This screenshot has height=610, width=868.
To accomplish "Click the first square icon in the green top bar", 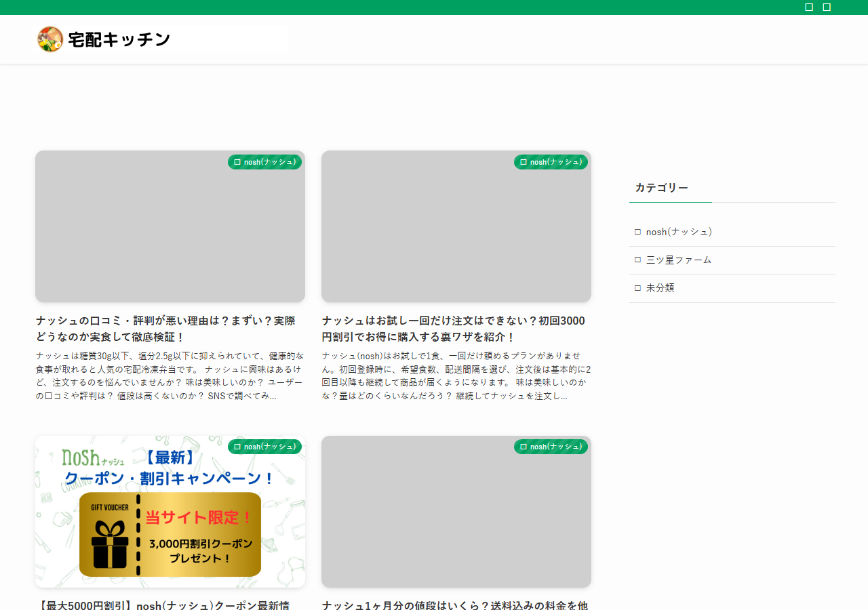I will point(809,7).
